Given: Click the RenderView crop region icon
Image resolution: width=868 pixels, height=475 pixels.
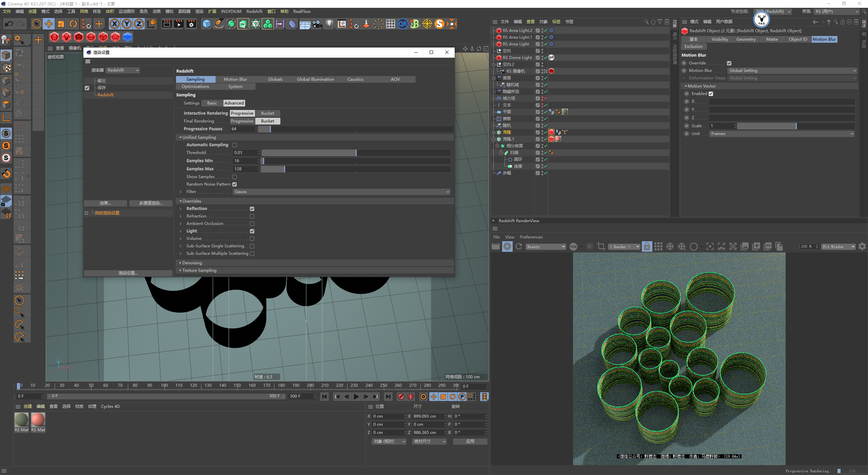Looking at the screenshot, I should click(601, 247).
